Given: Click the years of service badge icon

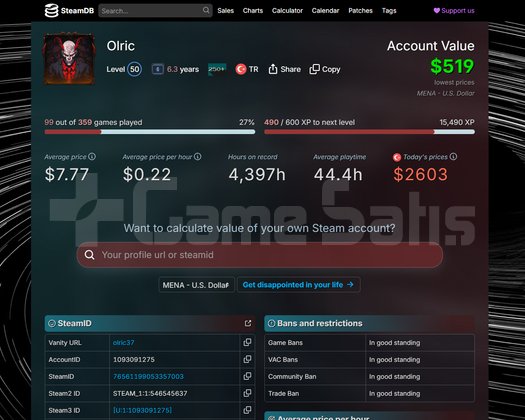Looking at the screenshot, I should point(158,69).
